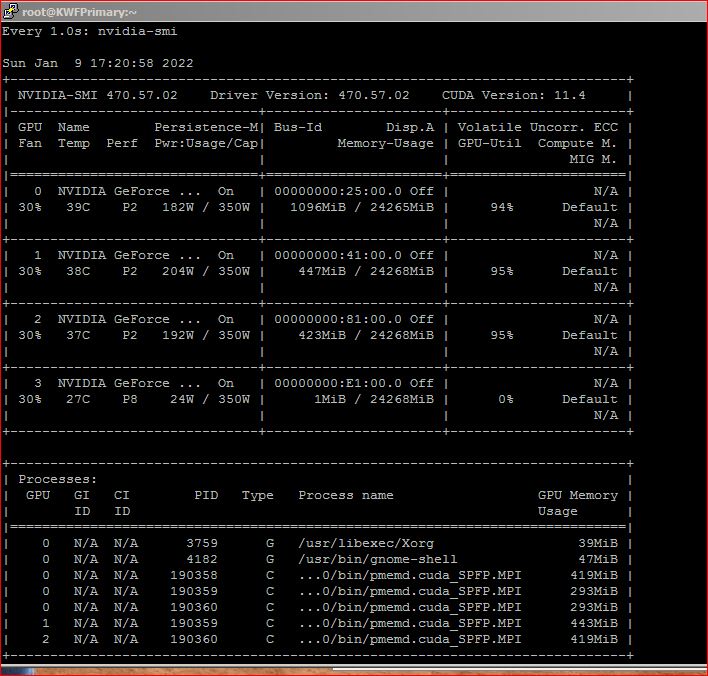Click the PuTTY icon in the title bar
The image size is (708, 676).
[11, 11]
